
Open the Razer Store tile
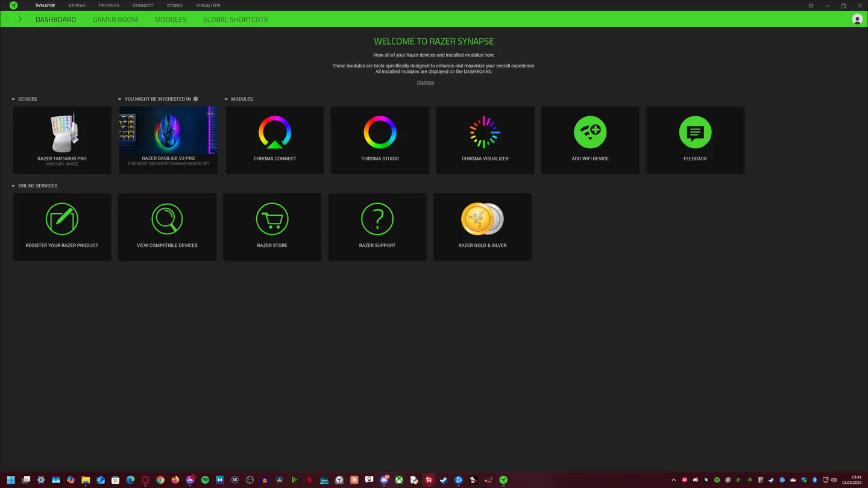[x=272, y=227]
